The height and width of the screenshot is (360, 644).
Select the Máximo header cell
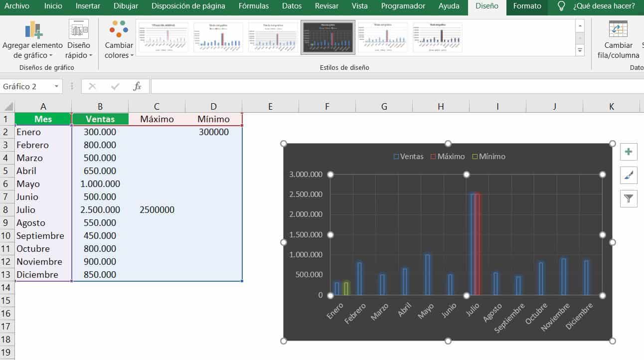pyautogui.click(x=157, y=119)
